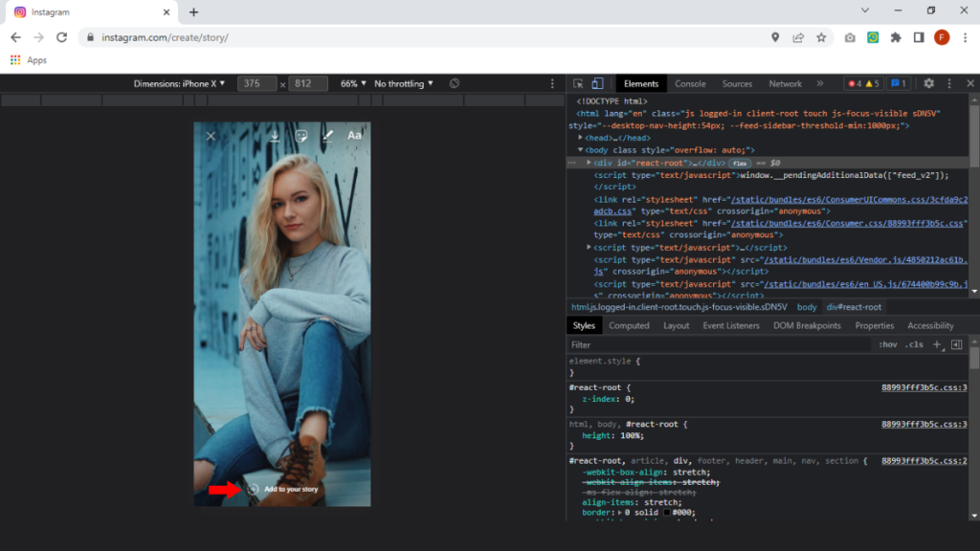Switch to the Computed pane
The image size is (980, 551).
click(629, 325)
